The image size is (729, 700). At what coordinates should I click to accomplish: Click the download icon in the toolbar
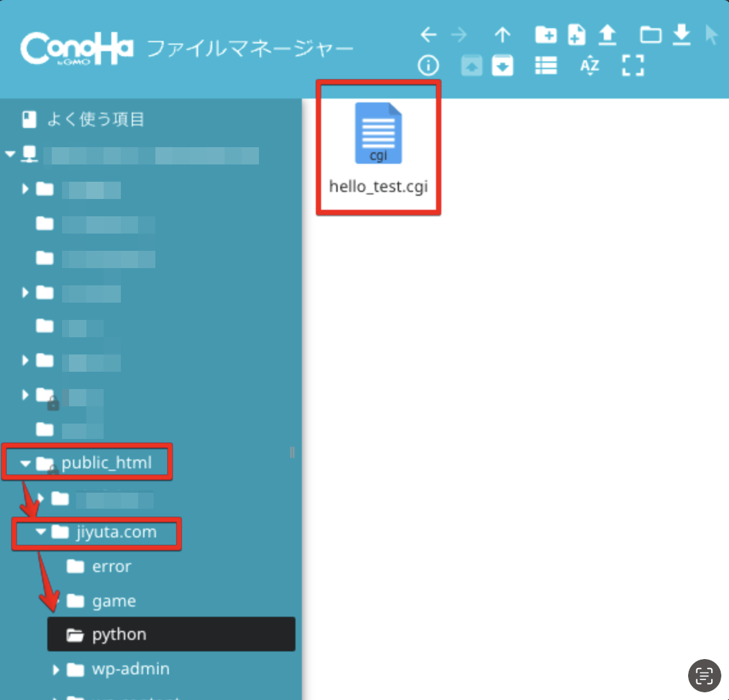682,35
